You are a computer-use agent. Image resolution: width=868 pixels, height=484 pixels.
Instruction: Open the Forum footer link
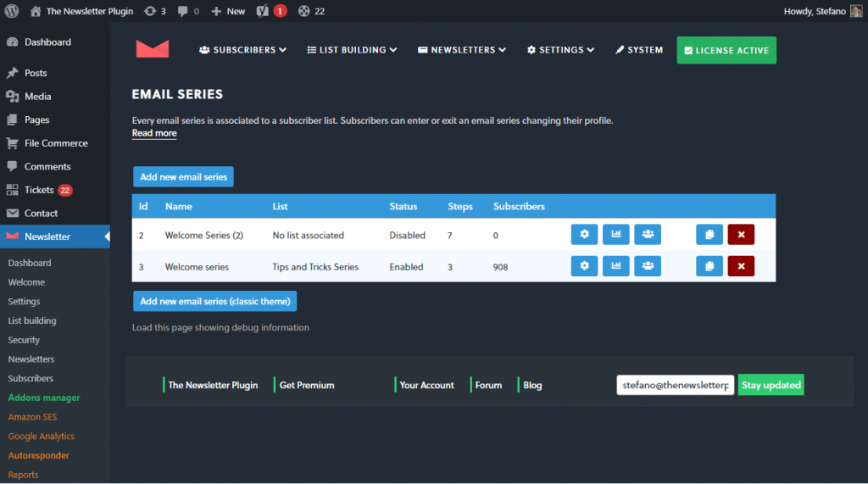[x=488, y=385]
